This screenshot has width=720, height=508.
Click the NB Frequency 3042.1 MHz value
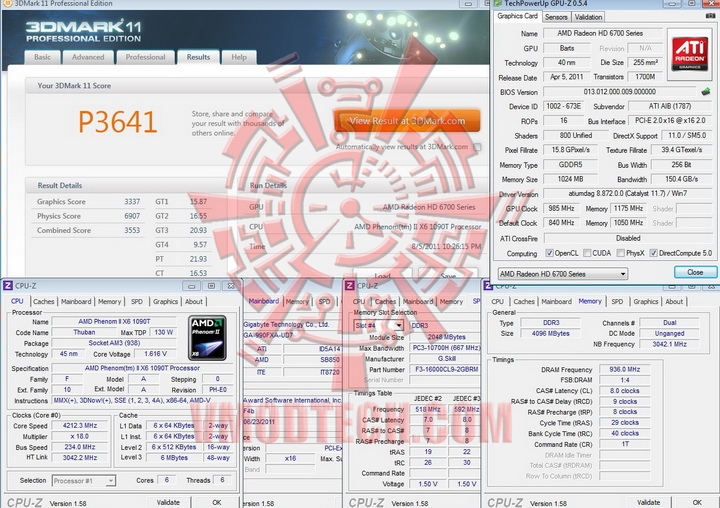coord(669,344)
